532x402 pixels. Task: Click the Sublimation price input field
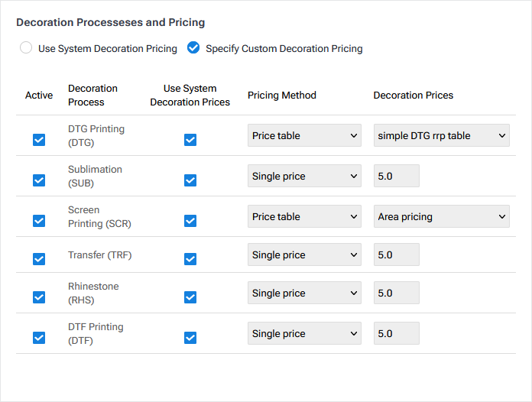[397, 176]
